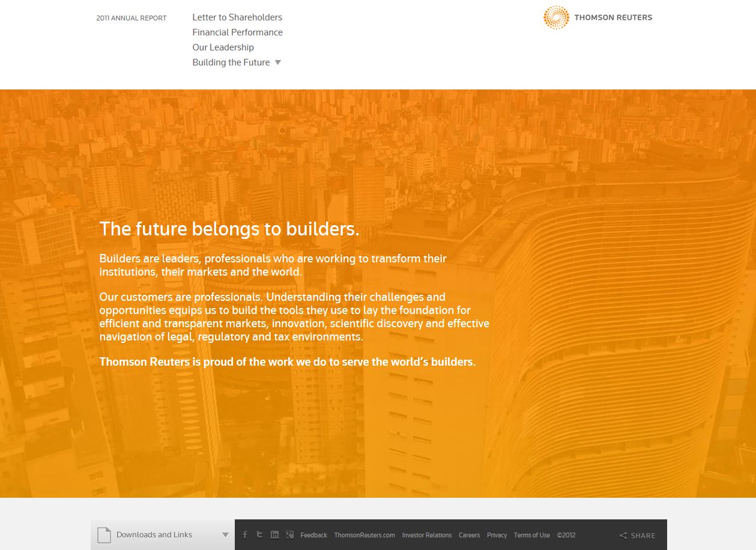Click the Google Plus footer icon

(289, 535)
